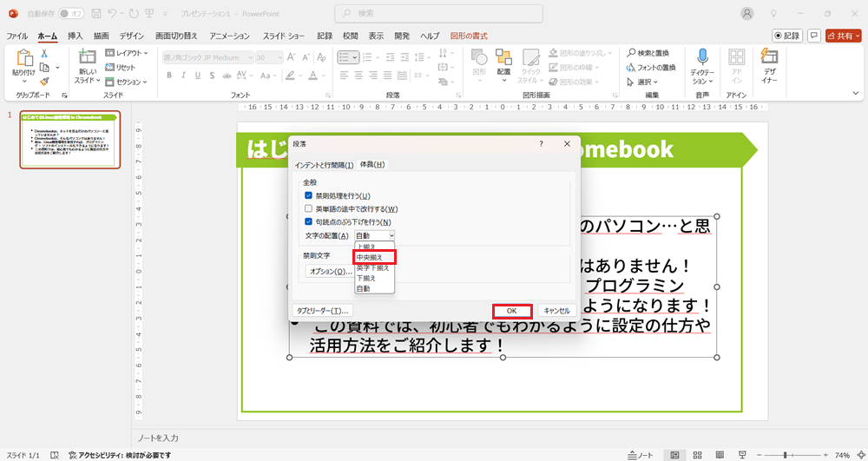Image resolution: width=868 pixels, height=461 pixels.
Task: Click the save disk icon in title bar
Action: (96, 13)
